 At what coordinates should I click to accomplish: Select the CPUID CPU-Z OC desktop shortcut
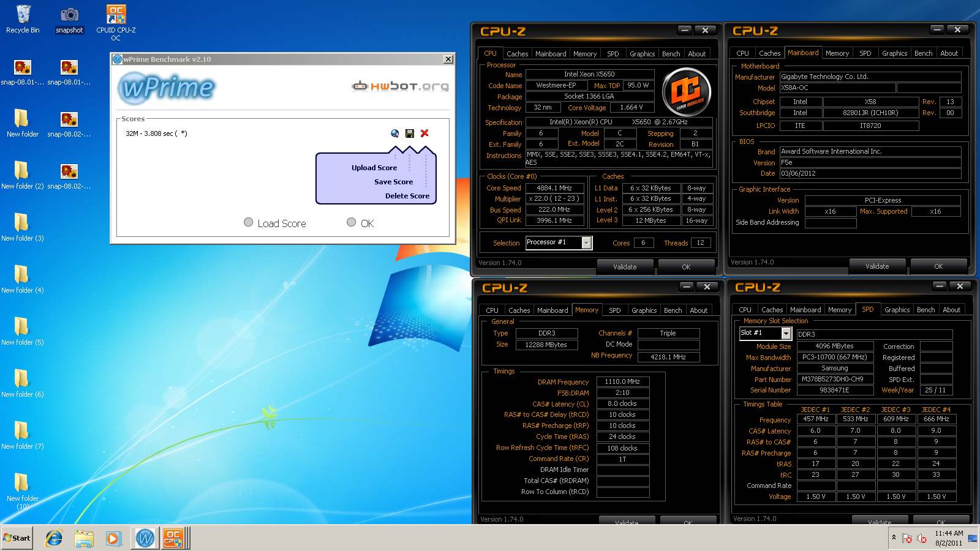[x=116, y=23]
